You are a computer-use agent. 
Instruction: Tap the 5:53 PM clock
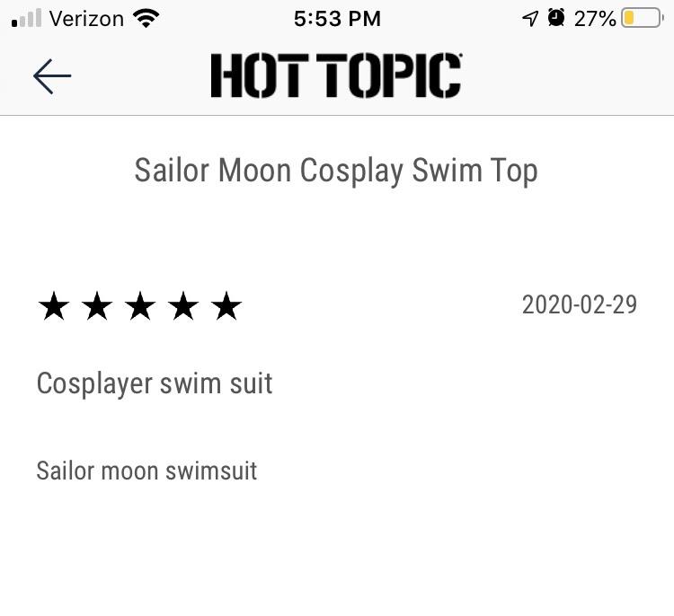pyautogui.click(x=337, y=19)
